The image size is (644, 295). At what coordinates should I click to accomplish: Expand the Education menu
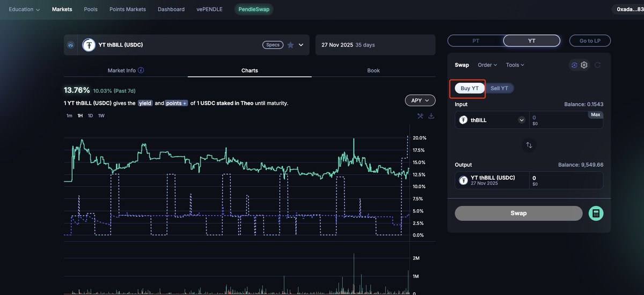click(24, 9)
